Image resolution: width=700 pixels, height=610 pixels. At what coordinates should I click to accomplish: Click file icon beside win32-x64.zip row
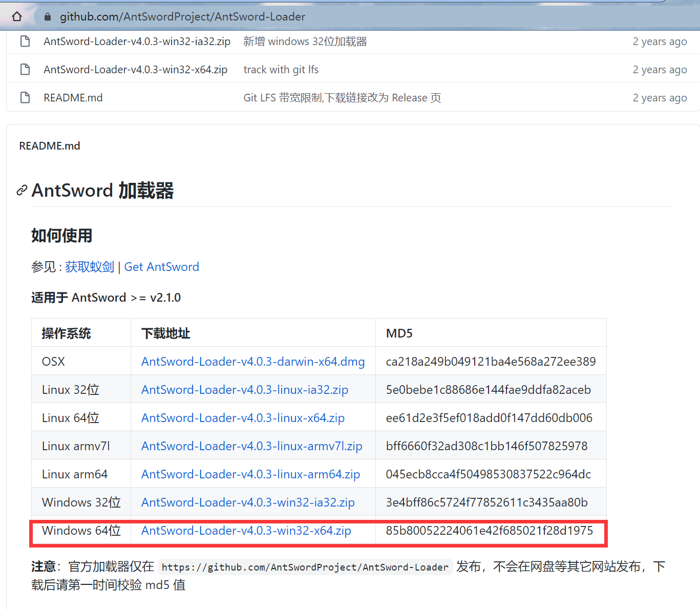tap(25, 69)
